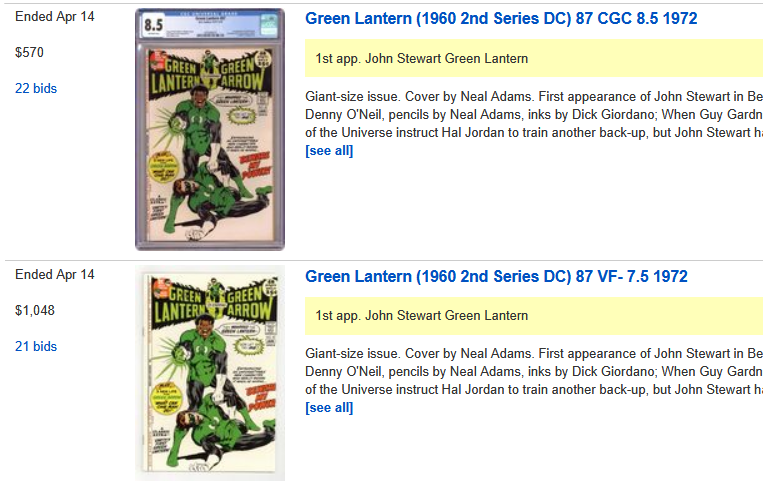Click Ended Apr 14 on the VF- 7.5 listing
This screenshot has width=763, height=487.
55,275
